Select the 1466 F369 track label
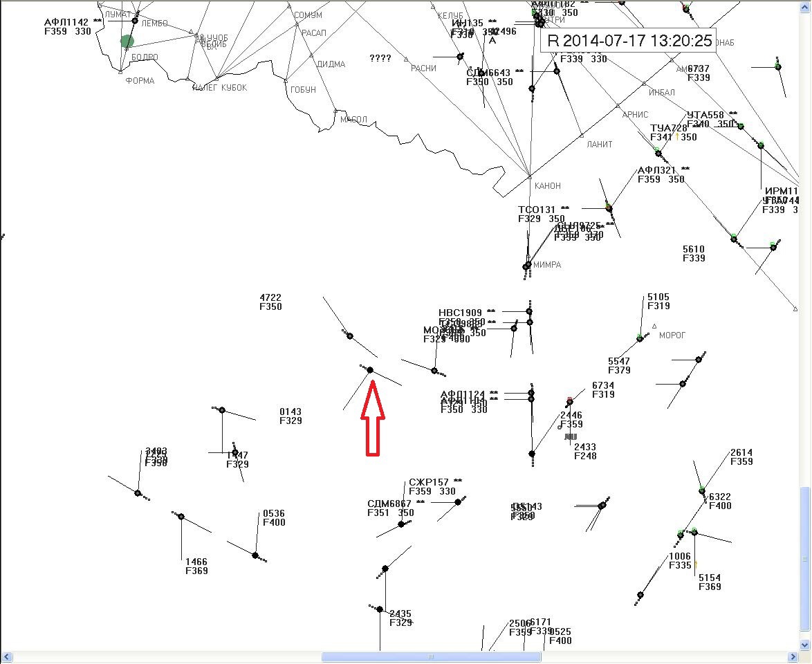Image resolution: width=812 pixels, height=664 pixels. tap(196, 566)
